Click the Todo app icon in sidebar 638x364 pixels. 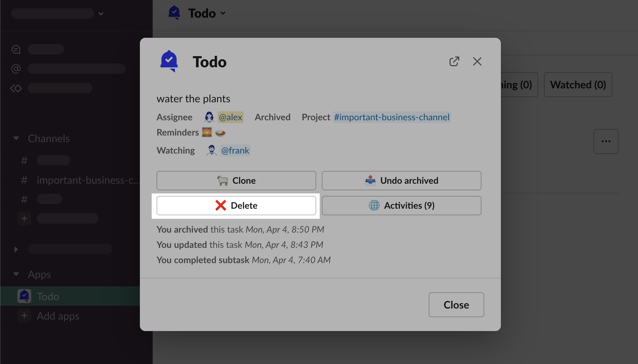tap(24, 296)
